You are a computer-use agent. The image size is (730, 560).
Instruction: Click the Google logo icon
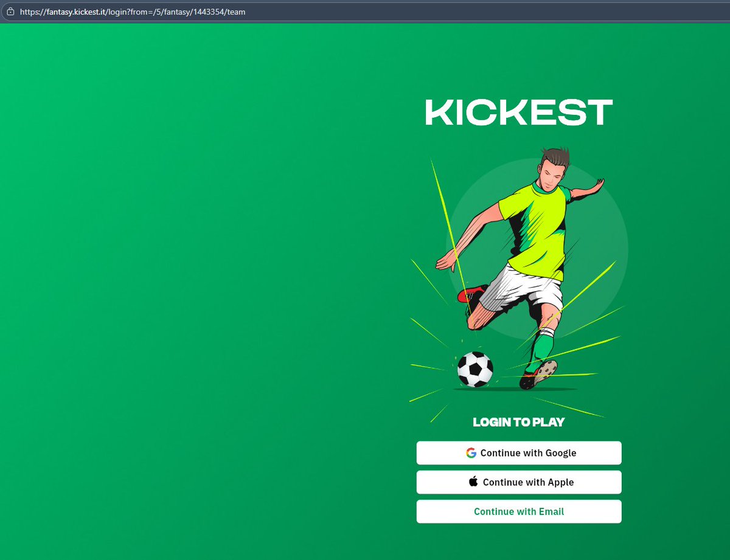tap(471, 453)
